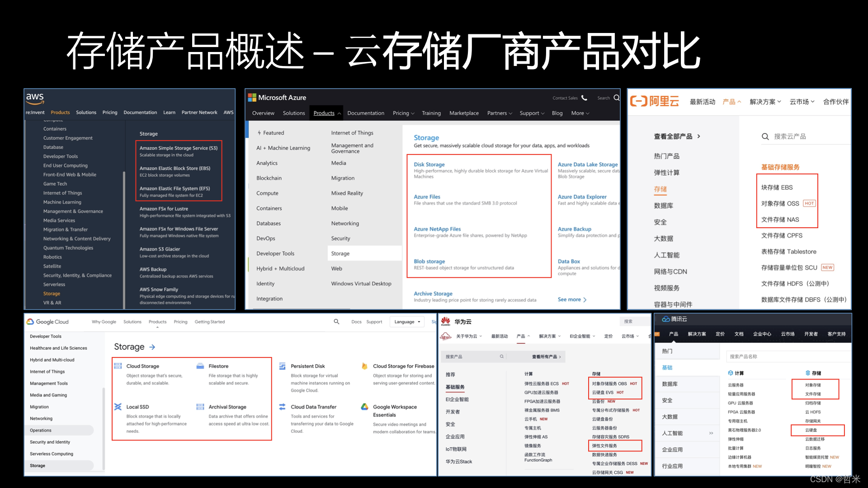Click the Local SSD product icon
The width and height of the screenshot is (868, 488).
tap(118, 407)
